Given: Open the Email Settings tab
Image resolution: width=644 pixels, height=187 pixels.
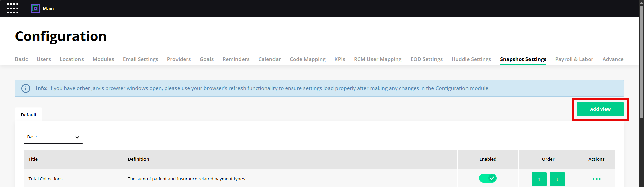Looking at the screenshot, I should point(140,59).
